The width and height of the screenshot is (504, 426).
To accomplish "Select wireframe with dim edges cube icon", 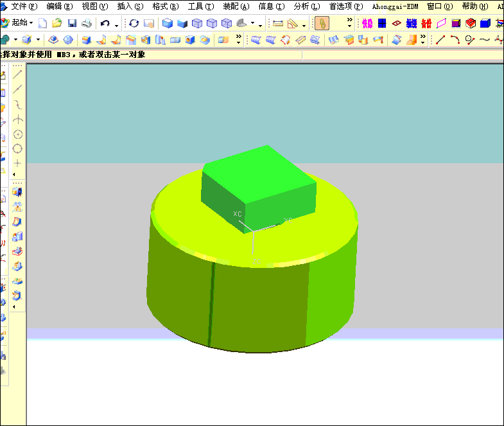I will click(197, 23).
